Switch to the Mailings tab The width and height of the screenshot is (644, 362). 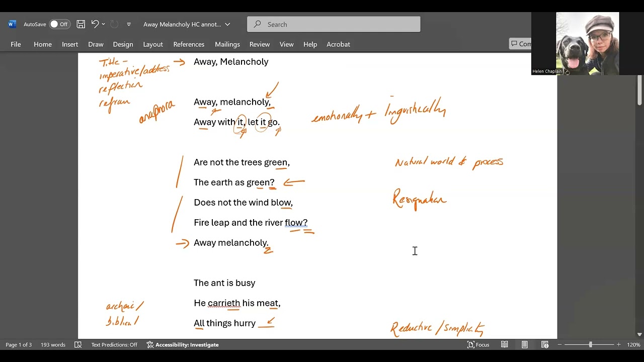point(227,44)
